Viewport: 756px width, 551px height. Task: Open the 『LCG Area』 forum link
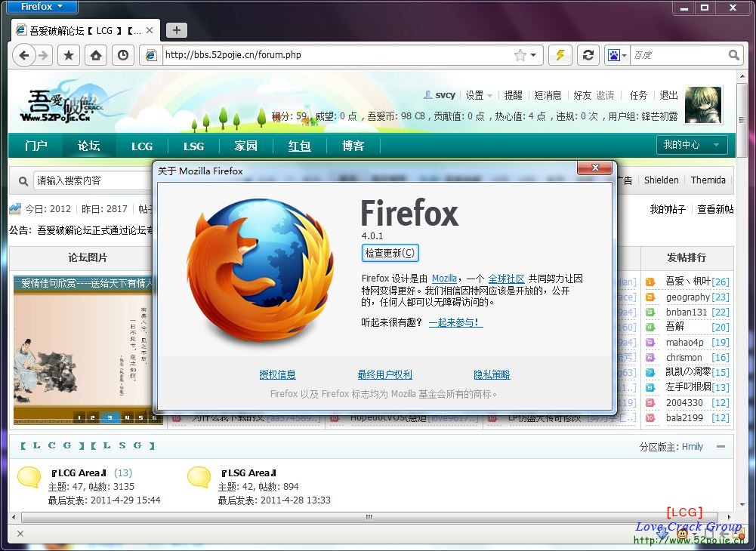[79, 473]
